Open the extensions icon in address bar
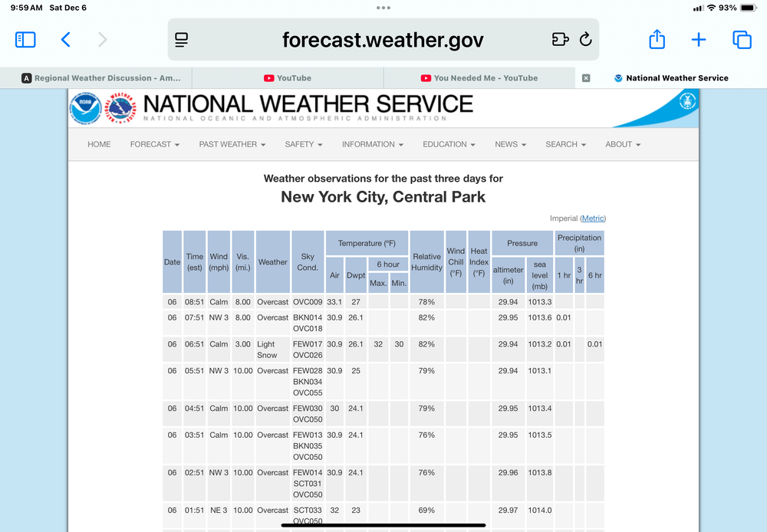 pyautogui.click(x=560, y=40)
